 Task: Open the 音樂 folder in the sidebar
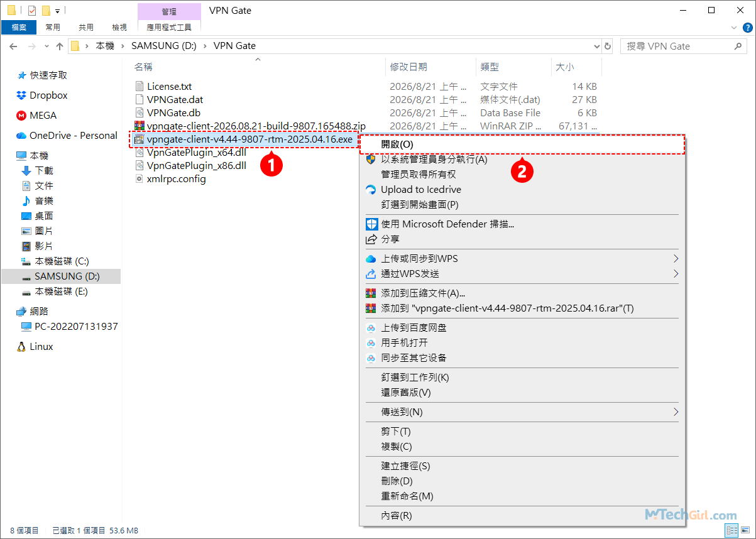tap(44, 200)
